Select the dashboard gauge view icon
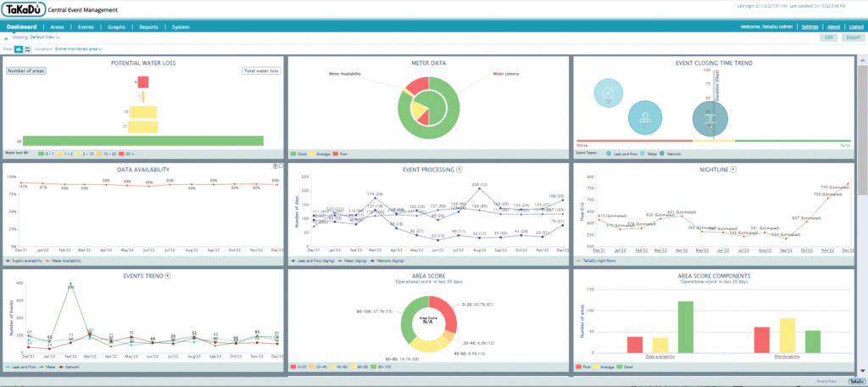This screenshot has width=868, height=387. pyautogui.click(x=19, y=48)
